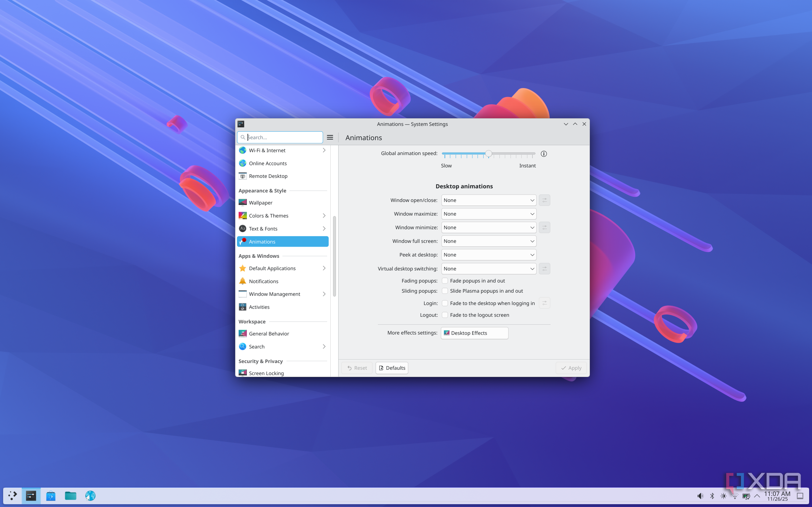Click the Bluetooth tray icon
This screenshot has width=812, height=507.
coord(712,496)
